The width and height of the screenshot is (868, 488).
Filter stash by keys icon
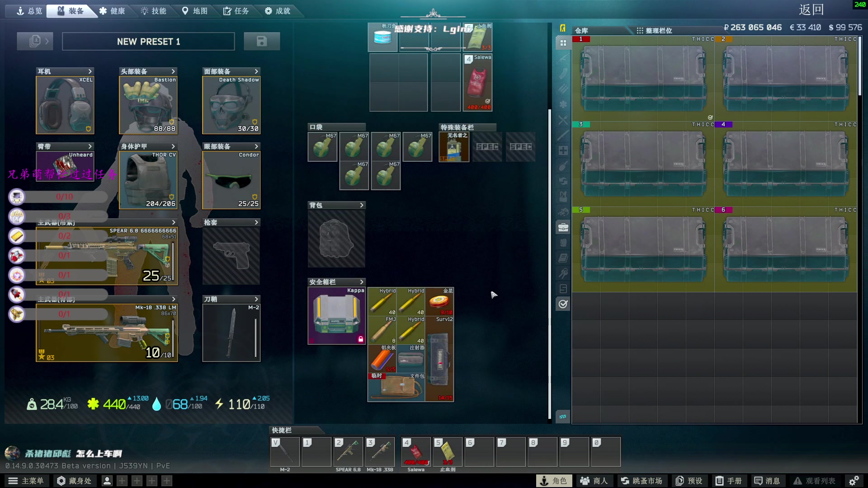click(563, 273)
